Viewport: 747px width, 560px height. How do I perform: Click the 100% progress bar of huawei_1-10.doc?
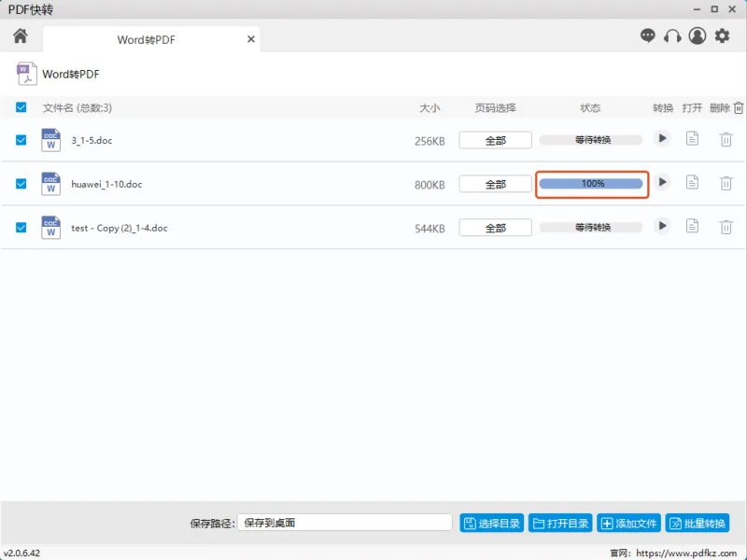click(591, 184)
